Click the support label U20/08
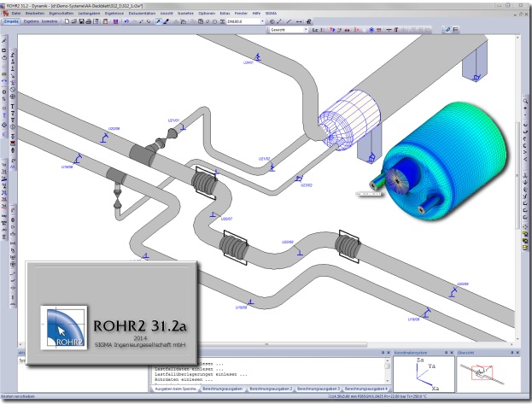532x404 pixels. click(288, 242)
